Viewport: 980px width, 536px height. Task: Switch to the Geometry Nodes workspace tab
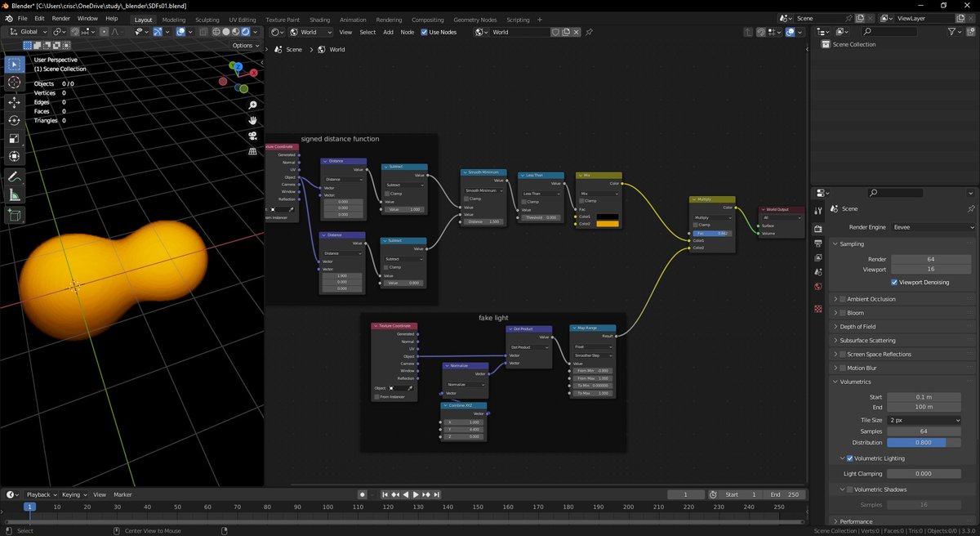pos(474,19)
